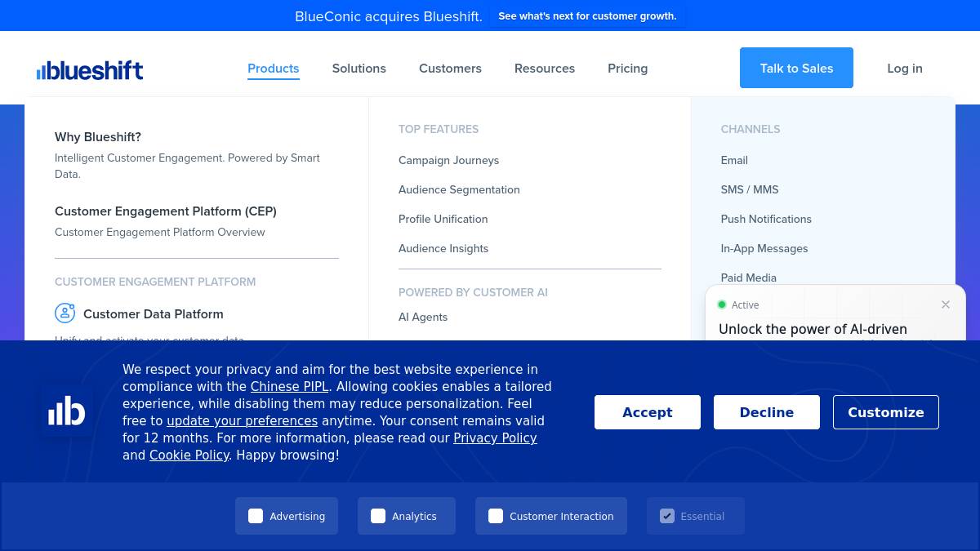Follow the Privacy Policy link
The image size is (980, 551).
tap(495, 438)
